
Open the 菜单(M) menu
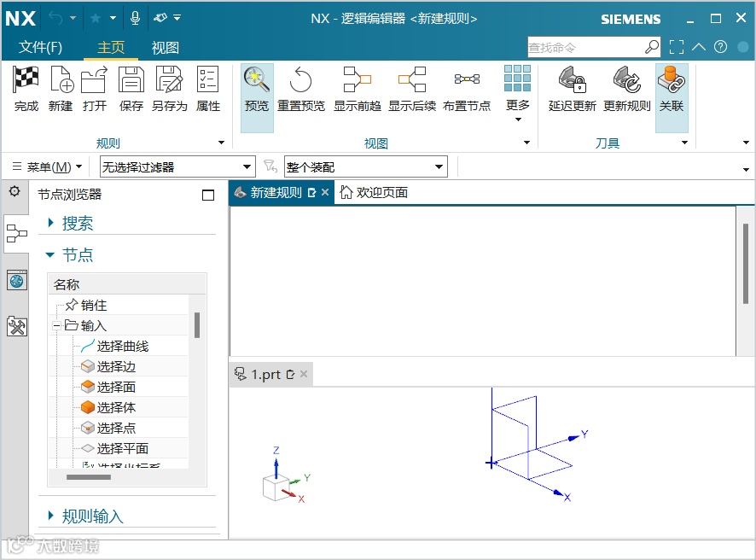point(47,167)
